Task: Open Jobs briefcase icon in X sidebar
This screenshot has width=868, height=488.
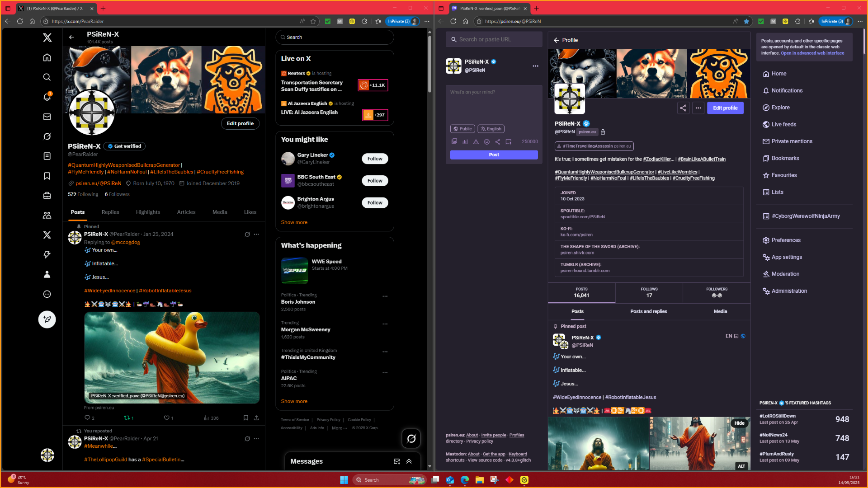Action: [47, 196]
